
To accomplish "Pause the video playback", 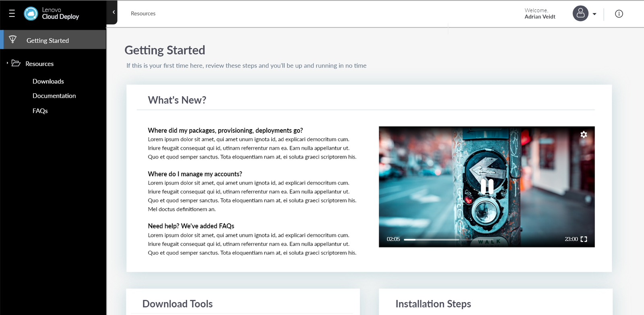I will pos(487,186).
